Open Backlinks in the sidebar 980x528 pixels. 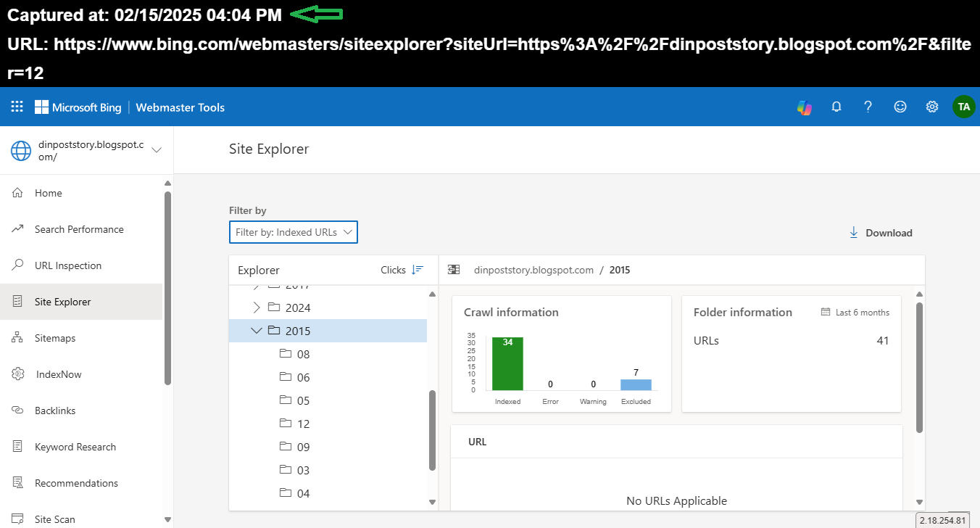[x=81, y=411]
